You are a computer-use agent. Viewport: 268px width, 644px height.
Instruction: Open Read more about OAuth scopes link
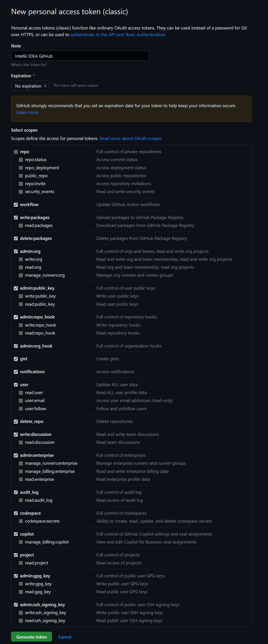coord(131,139)
